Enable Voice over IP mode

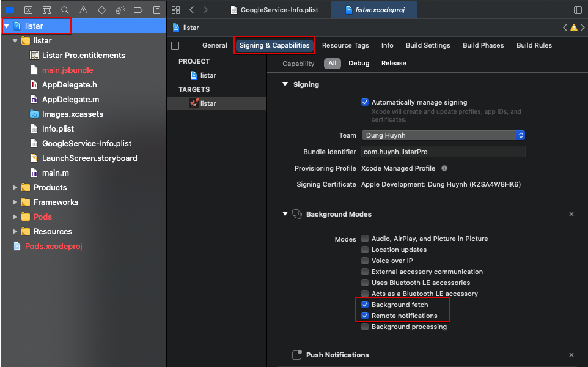click(x=364, y=261)
